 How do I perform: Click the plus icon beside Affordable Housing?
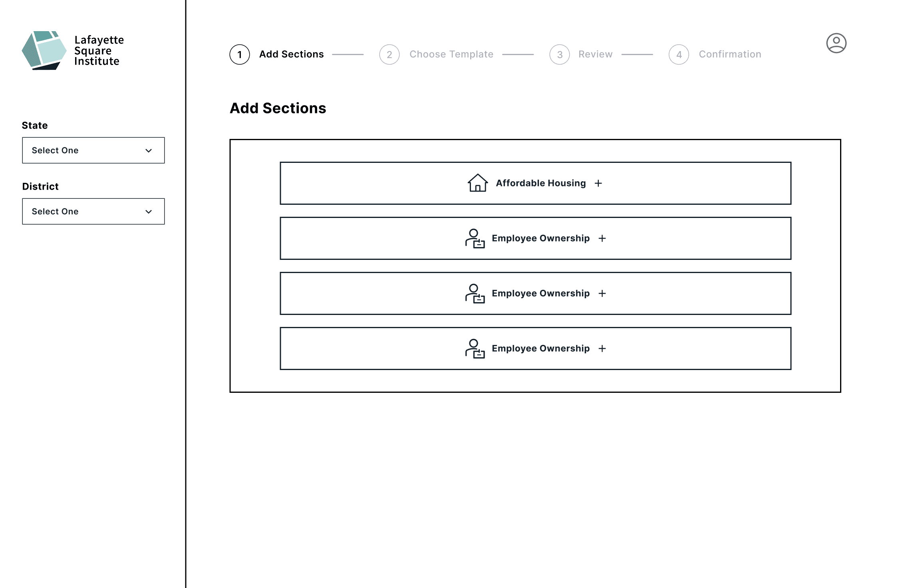598,183
